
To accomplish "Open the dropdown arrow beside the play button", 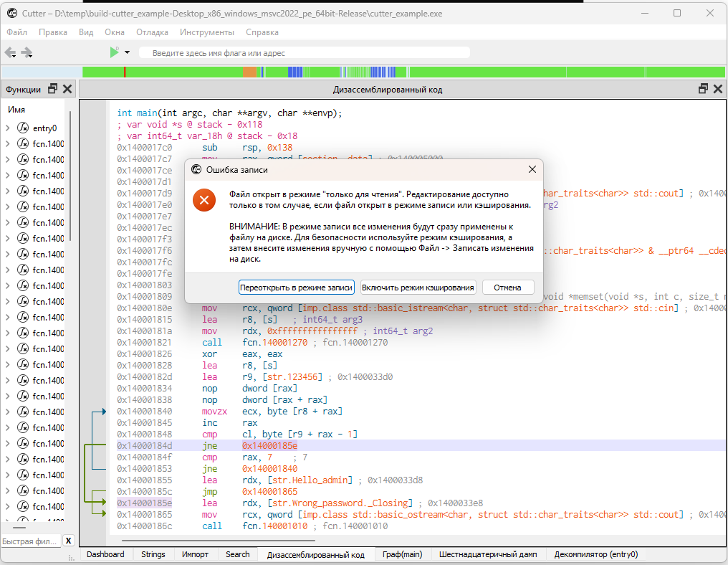I will click(127, 52).
